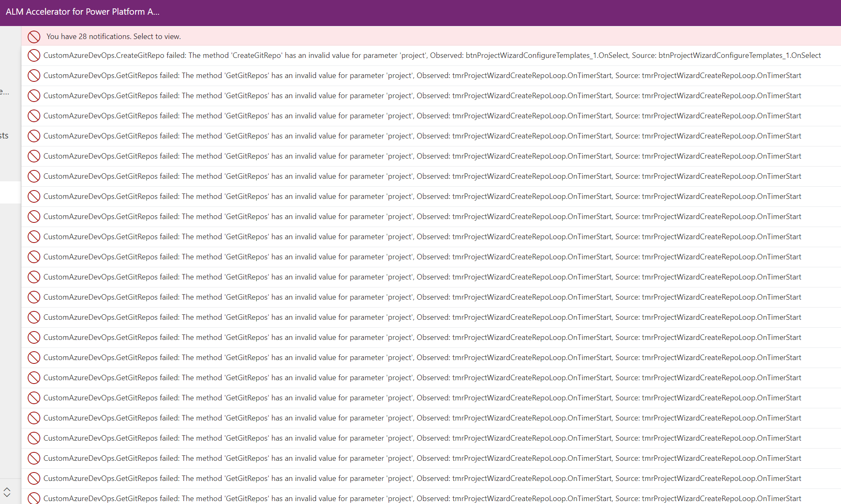The height and width of the screenshot is (504, 841).
Task: Click the red blocked icon on the fourth GetGitRepos error
Action: coord(34,136)
